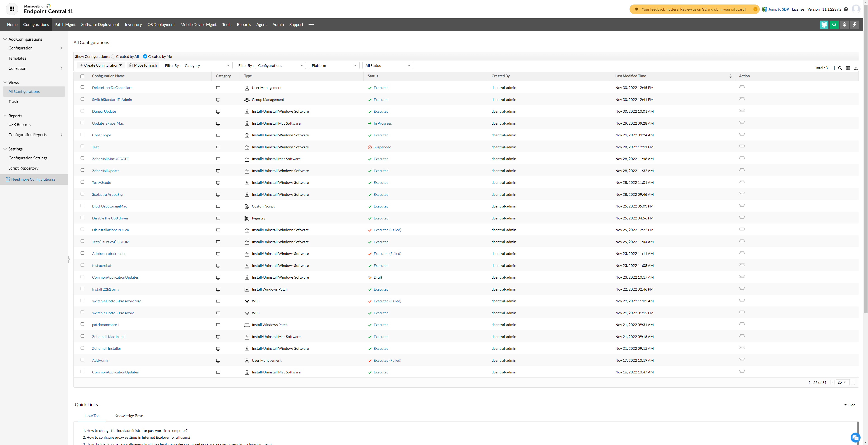Viewport: 868px width, 445px height.
Task: Click the teal shield icon in navbar
Action: coord(824,25)
